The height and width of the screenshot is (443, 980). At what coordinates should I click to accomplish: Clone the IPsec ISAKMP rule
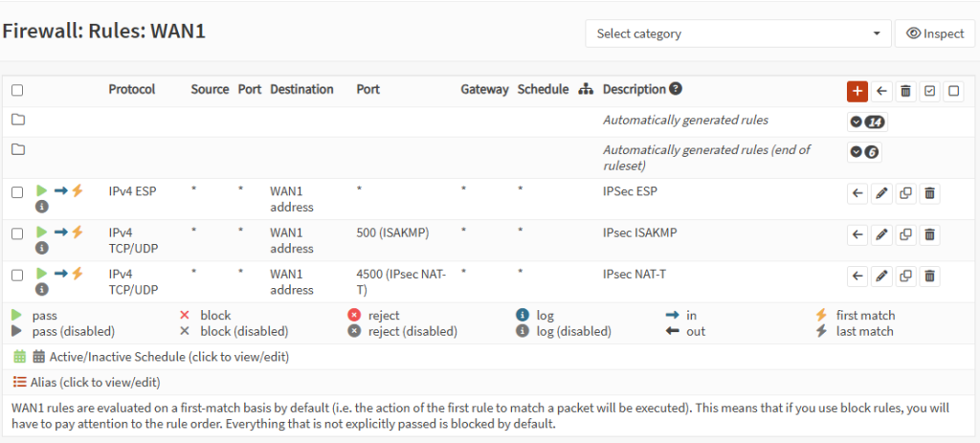click(x=905, y=235)
